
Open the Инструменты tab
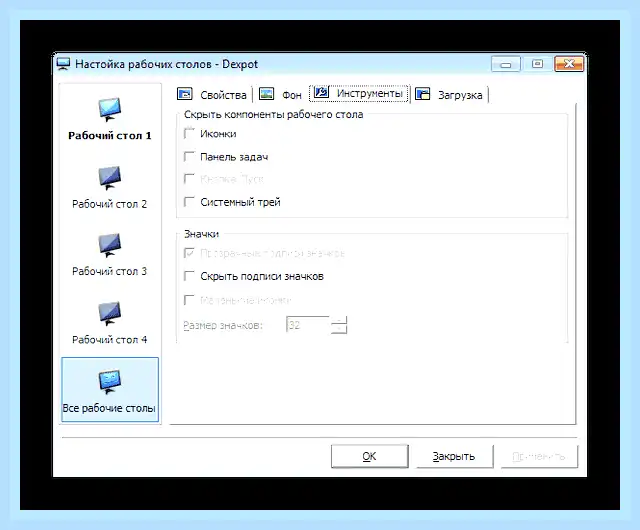point(359,94)
